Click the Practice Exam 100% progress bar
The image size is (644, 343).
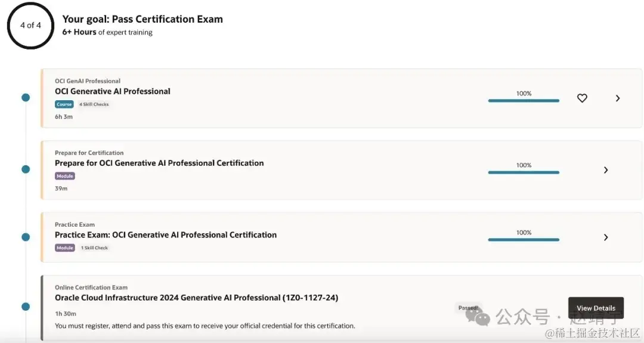coord(524,240)
